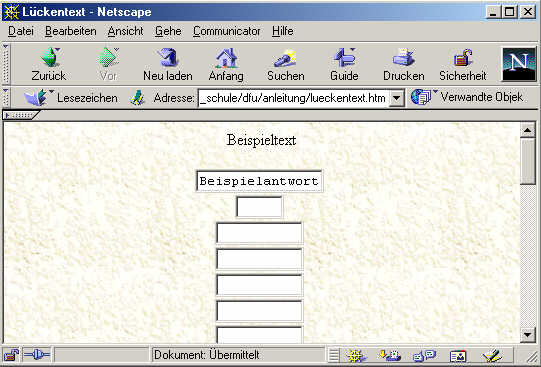Viewport: 541px width, 367px height.
Task: Click the vertical scrollbar thumb
Action: 527,161
